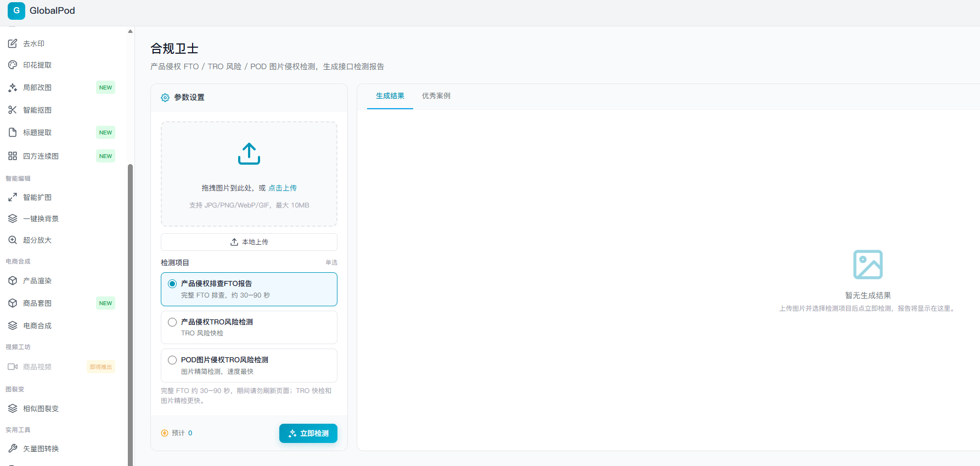Select the 产品侵权排查FTO报告 radio option

249,289
